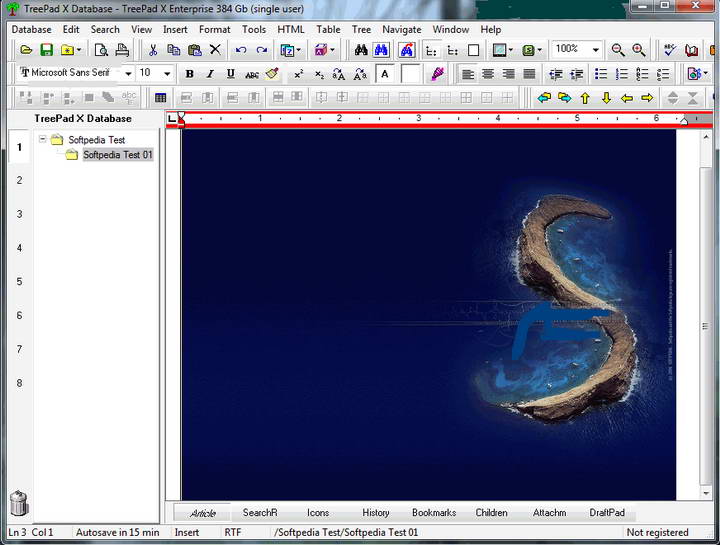Open the screen layout icon dropdown arrow
This screenshot has width=720, height=545.
510,50
